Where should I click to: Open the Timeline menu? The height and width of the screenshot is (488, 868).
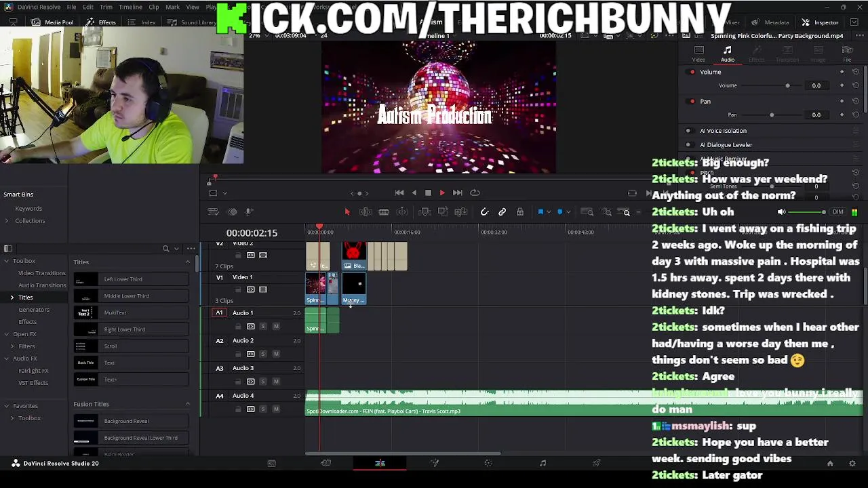(x=130, y=7)
